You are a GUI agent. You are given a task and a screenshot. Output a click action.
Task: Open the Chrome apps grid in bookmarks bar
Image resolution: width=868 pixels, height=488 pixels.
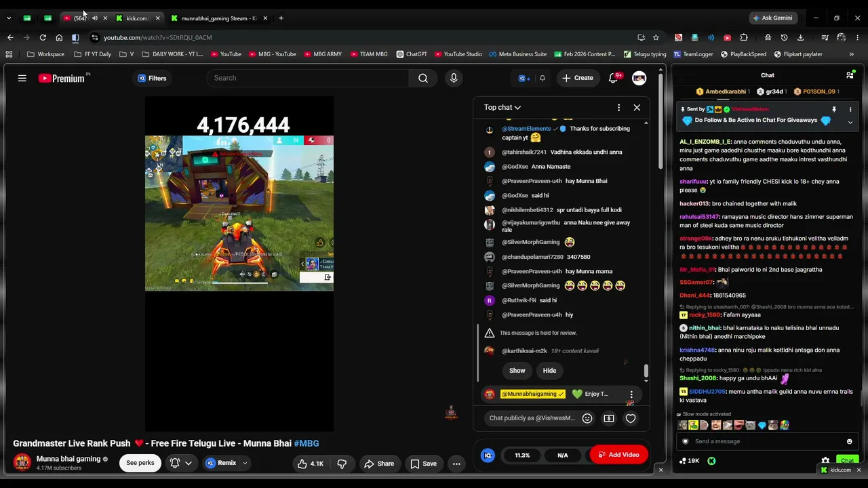9,54
